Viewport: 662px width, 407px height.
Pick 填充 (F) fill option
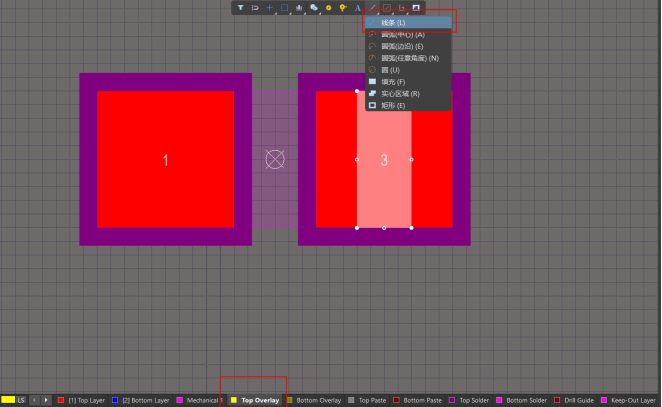pyautogui.click(x=392, y=81)
